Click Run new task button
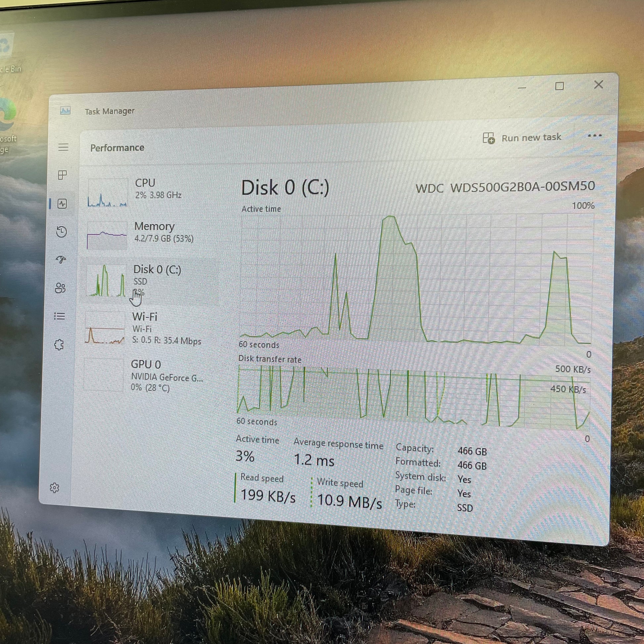This screenshot has width=644, height=644. [522, 137]
